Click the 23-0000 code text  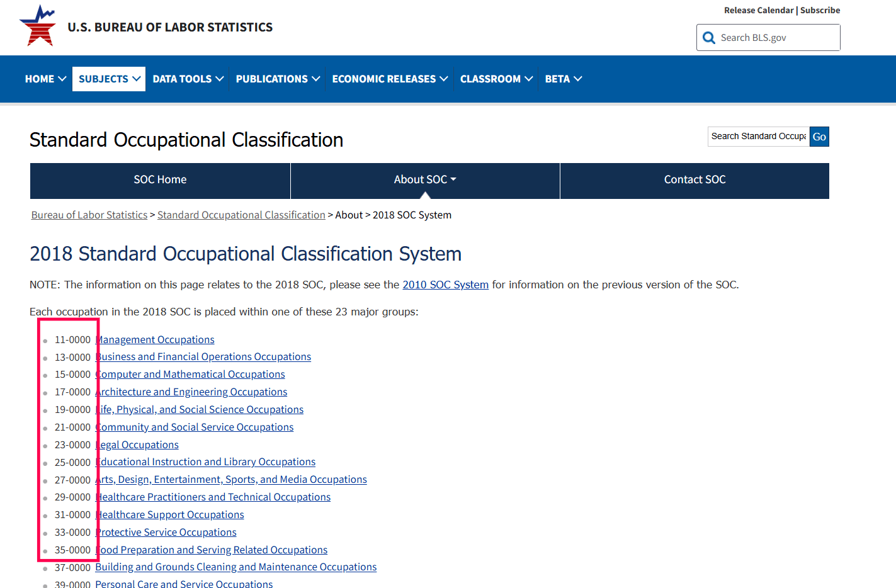[72, 445]
